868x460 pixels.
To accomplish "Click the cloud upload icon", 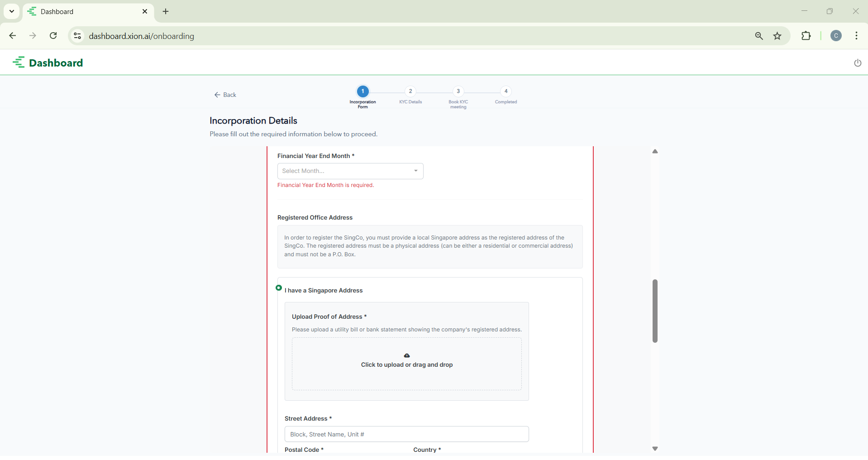I will coord(406,355).
